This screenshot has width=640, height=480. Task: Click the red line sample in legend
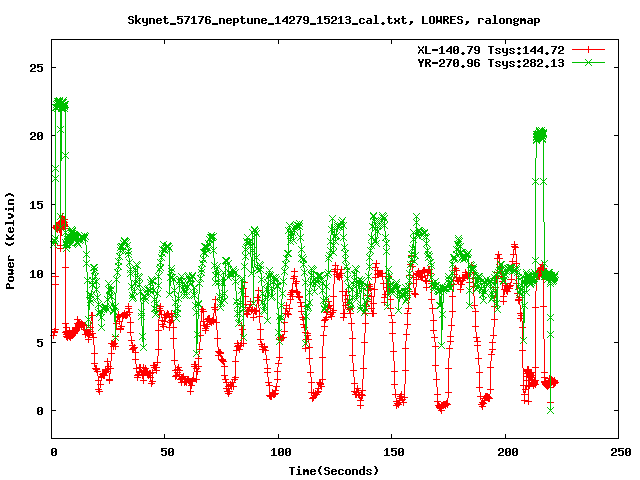click(589, 49)
